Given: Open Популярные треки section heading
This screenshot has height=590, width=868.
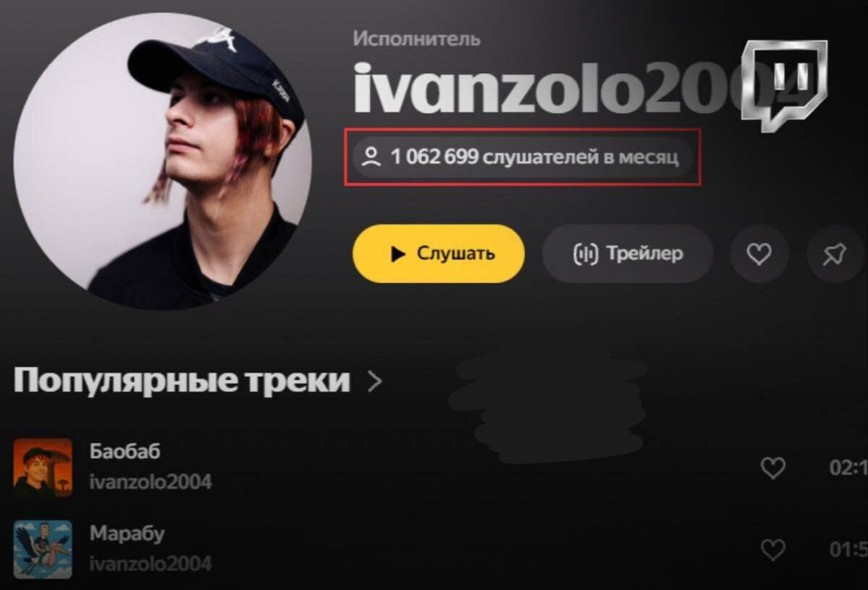Looking at the screenshot, I should pyautogui.click(x=182, y=381).
